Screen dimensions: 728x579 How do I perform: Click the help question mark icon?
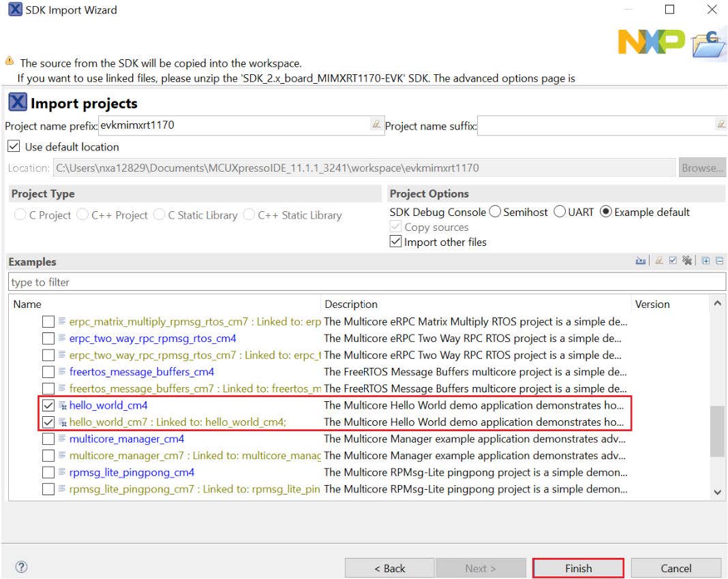pos(21,567)
